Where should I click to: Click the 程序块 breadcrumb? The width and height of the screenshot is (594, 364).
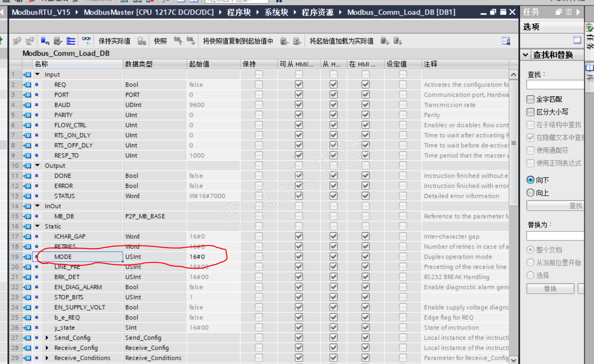pos(239,12)
